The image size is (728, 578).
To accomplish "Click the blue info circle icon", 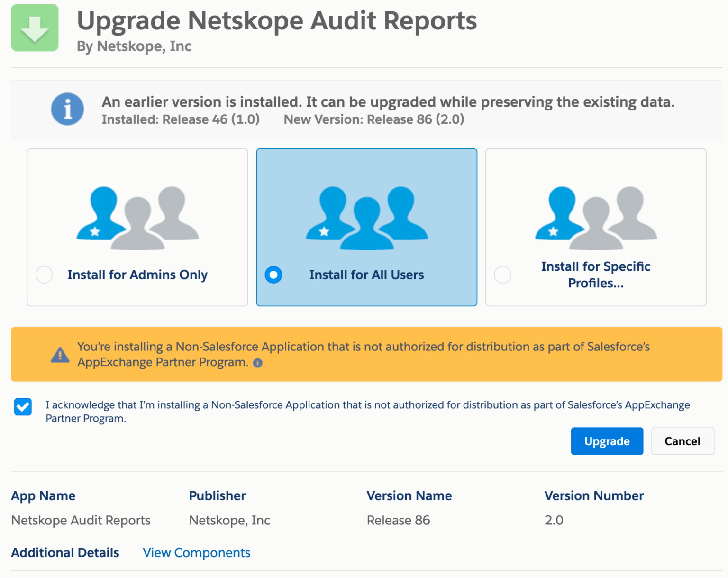I will tap(67, 109).
